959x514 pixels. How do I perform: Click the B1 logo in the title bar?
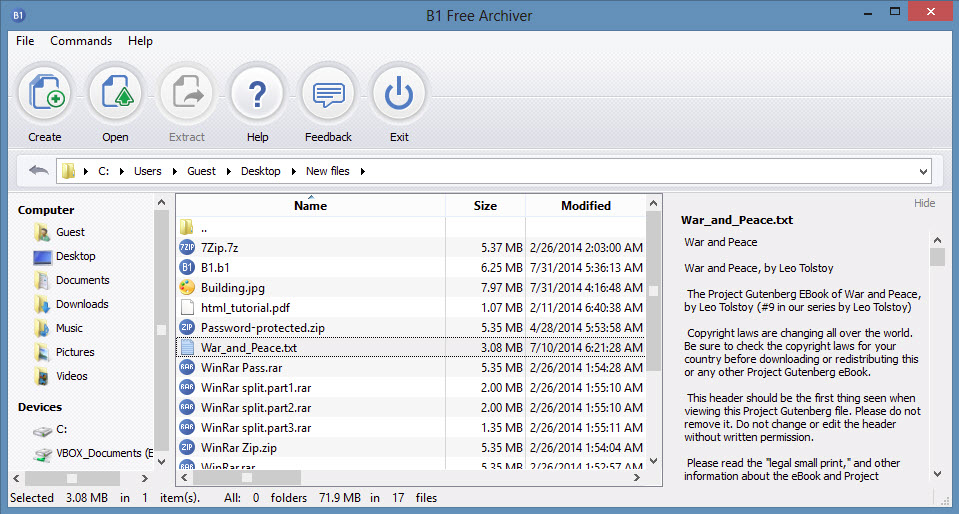[x=18, y=15]
